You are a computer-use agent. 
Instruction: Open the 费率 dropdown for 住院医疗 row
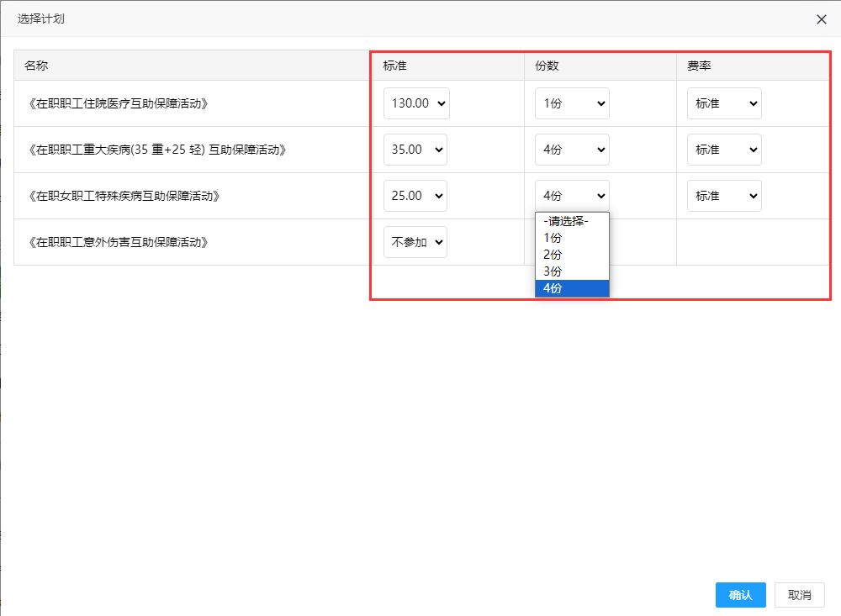(724, 103)
